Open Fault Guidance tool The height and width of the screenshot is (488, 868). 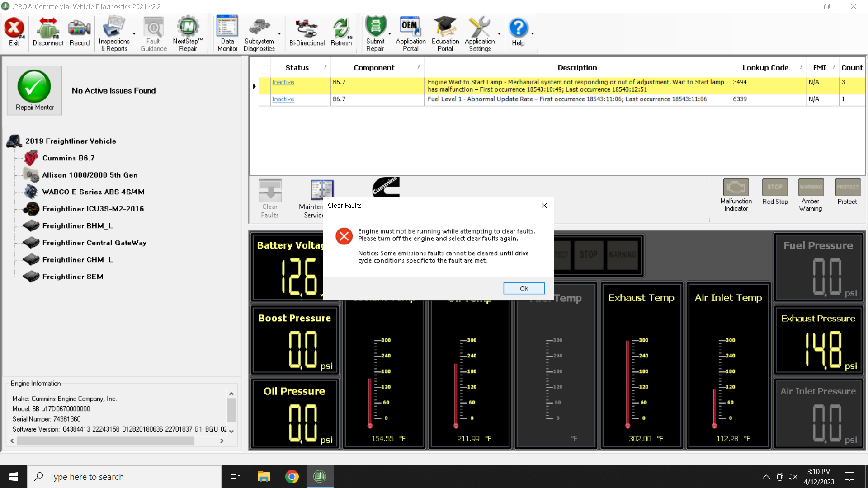click(154, 34)
